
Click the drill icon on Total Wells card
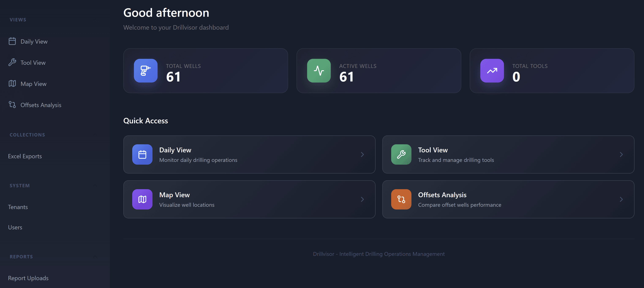145,71
